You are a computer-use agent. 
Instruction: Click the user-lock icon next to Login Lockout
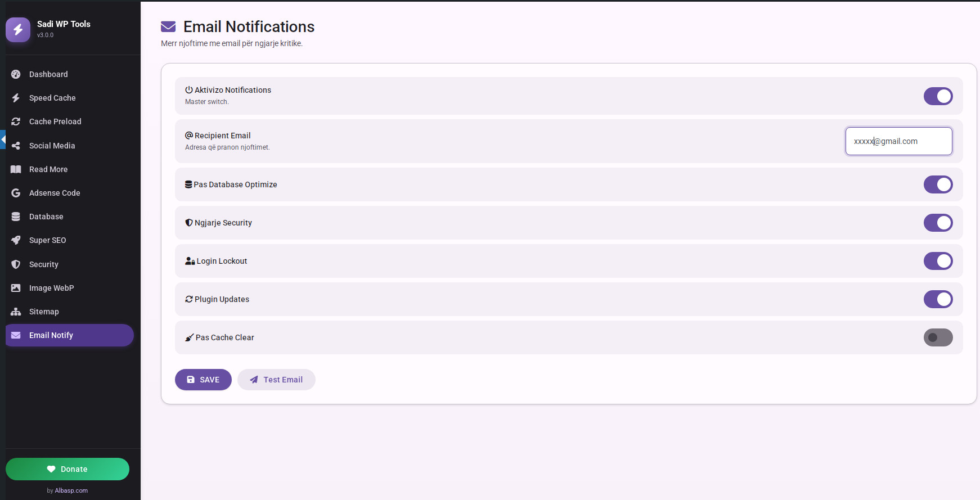[190, 261]
